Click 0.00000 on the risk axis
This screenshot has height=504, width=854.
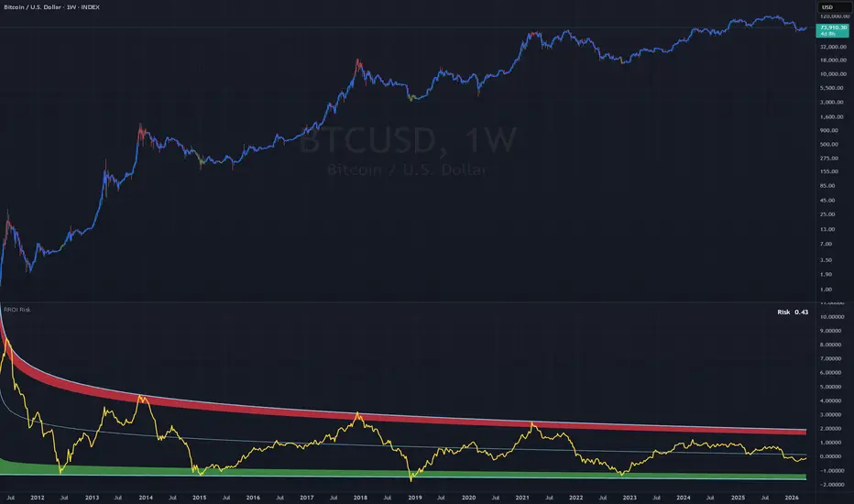point(830,457)
